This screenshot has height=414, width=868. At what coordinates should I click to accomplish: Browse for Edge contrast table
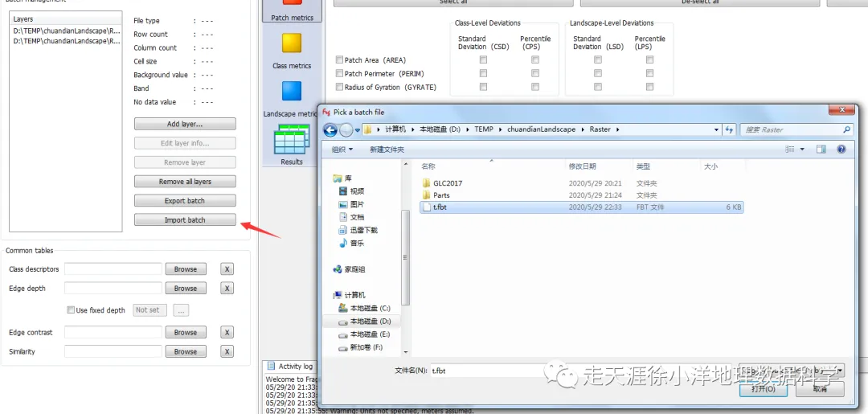pyautogui.click(x=186, y=333)
